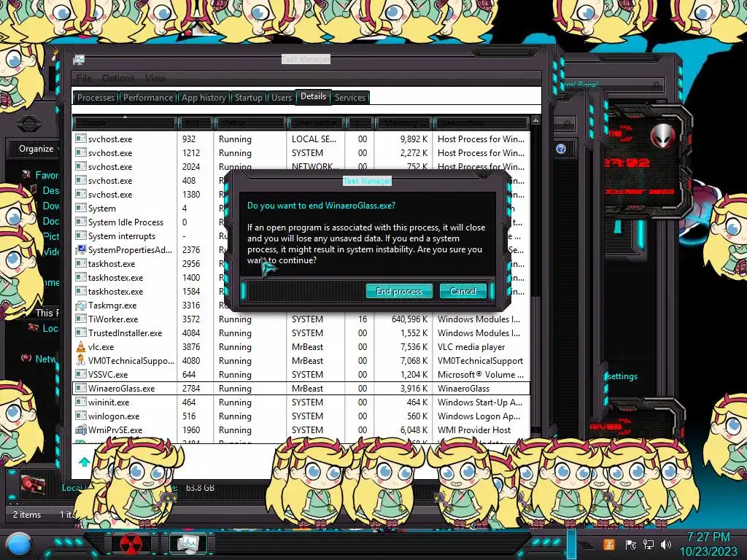Select the Taskmgr.exe row
Screen dimensions: 747x560
(301, 306)
